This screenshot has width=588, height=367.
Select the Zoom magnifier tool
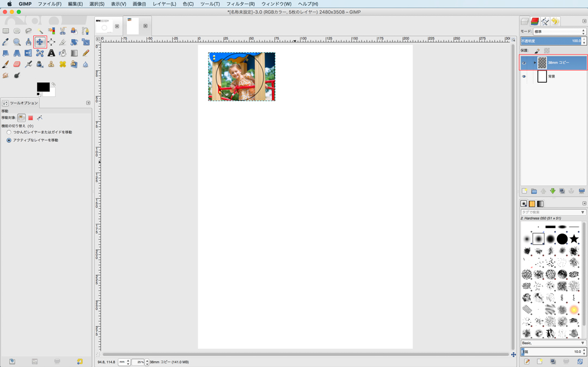[x=17, y=42]
